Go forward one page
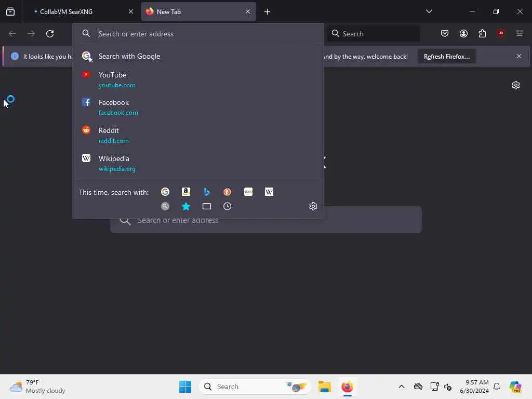 (31, 34)
